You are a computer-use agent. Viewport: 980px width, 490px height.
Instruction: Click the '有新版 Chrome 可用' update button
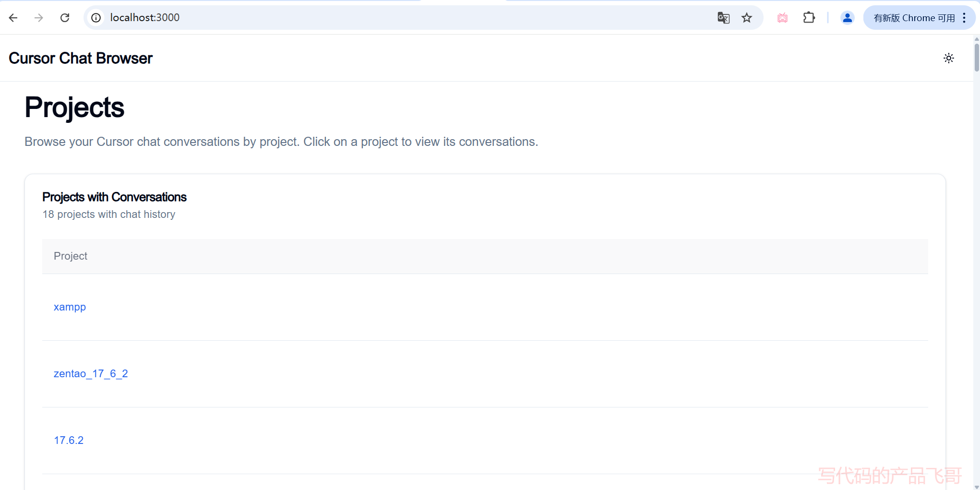pyautogui.click(x=914, y=18)
